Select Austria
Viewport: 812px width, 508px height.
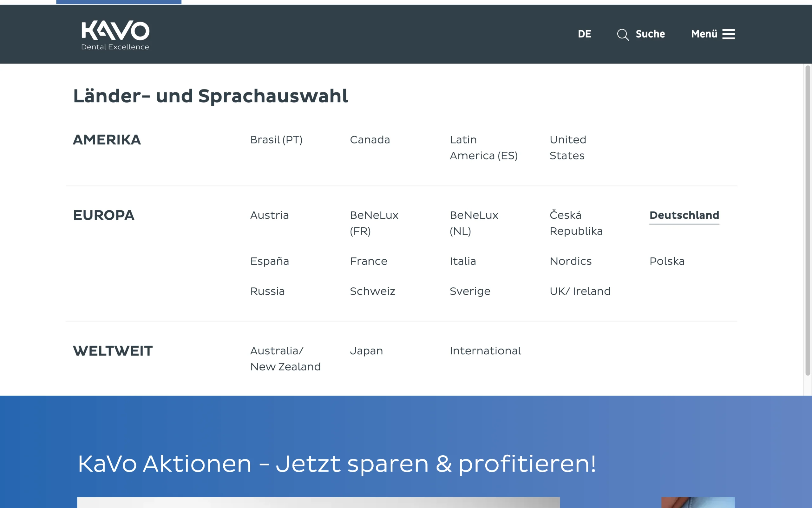coord(269,215)
